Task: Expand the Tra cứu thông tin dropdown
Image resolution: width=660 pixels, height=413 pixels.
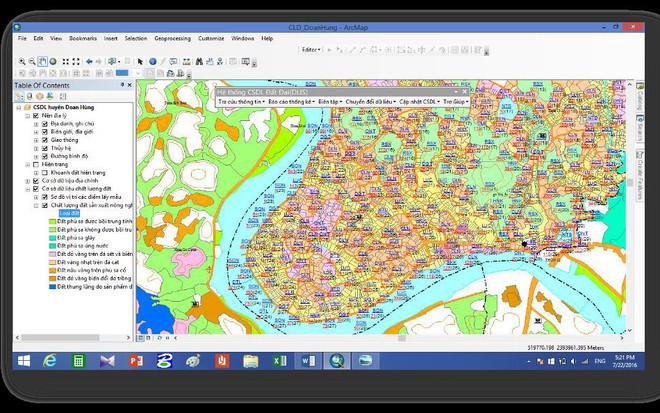Action: [x=241, y=101]
